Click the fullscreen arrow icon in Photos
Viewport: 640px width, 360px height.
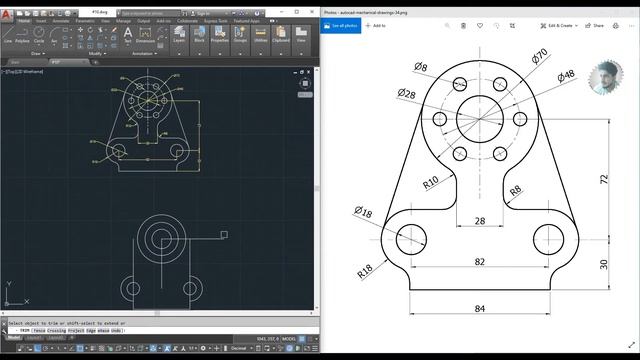(631, 345)
